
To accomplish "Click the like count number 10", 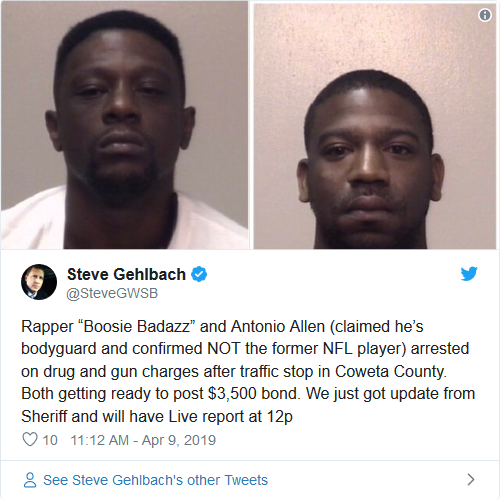I will (x=50, y=440).
